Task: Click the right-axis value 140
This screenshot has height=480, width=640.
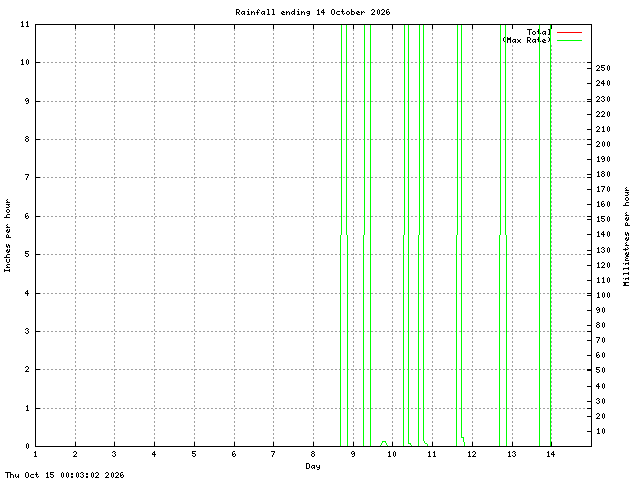Action: pyautogui.click(x=603, y=234)
